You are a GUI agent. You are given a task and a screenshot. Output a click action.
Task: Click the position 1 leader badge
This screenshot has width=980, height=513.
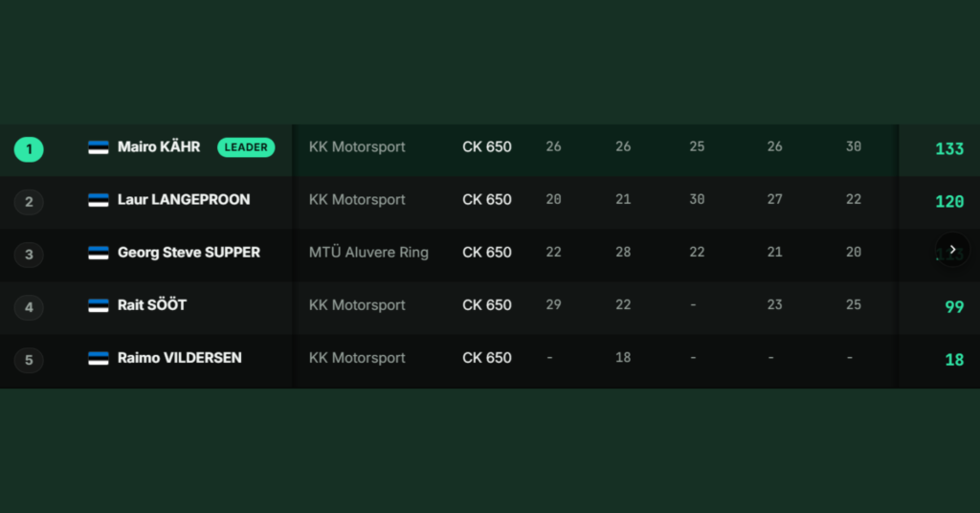click(x=29, y=149)
